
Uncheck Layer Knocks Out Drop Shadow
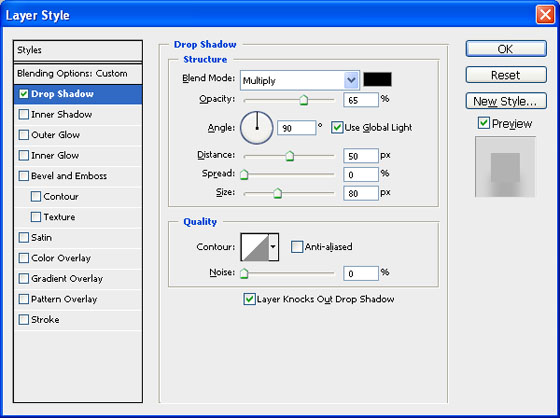coord(249,299)
